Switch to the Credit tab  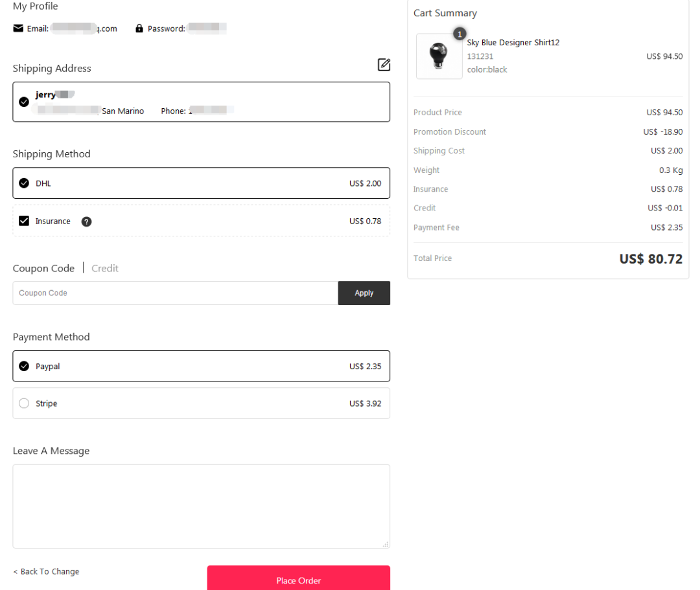click(105, 268)
